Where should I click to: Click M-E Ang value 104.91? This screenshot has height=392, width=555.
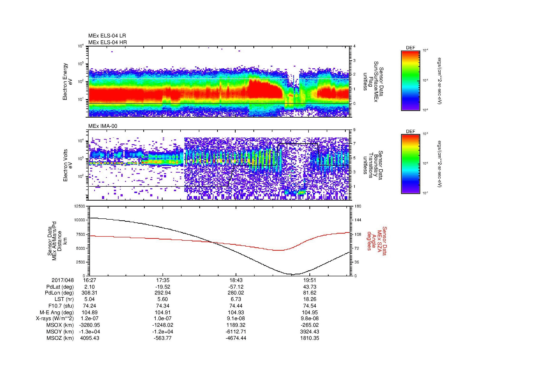point(163,312)
